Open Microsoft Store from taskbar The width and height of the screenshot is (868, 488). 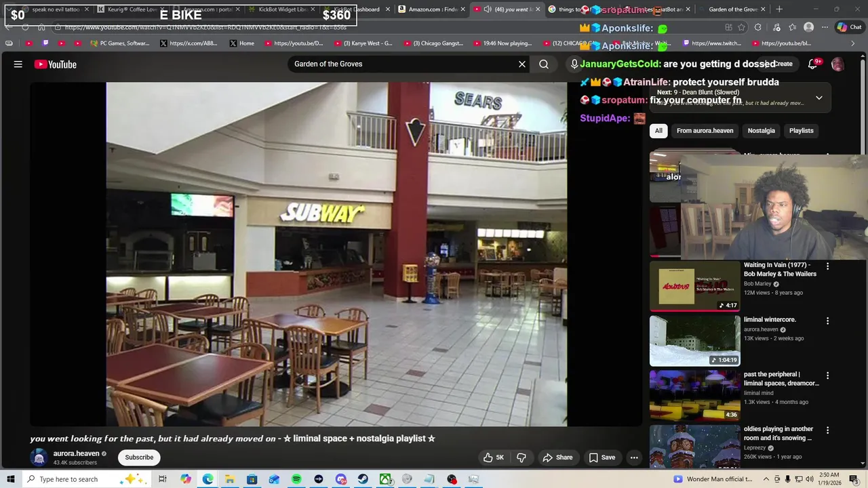coord(252,479)
